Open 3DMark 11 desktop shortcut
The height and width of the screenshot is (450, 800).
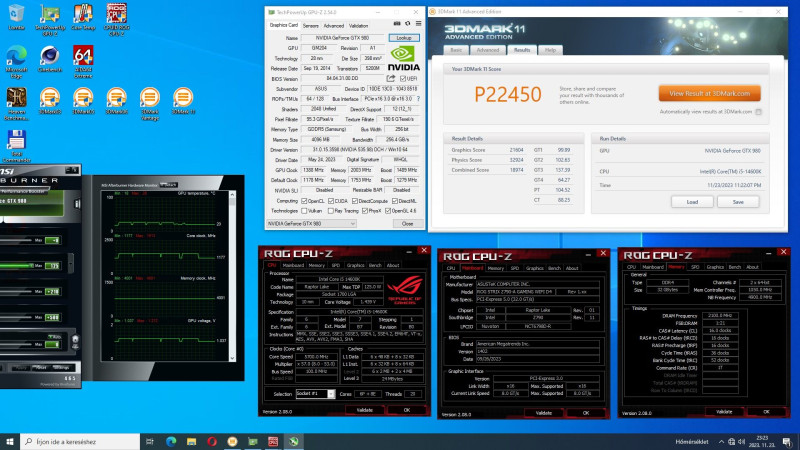coord(183,101)
